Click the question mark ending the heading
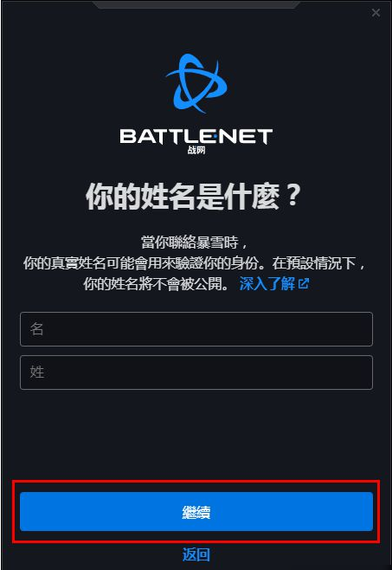 tap(292, 196)
